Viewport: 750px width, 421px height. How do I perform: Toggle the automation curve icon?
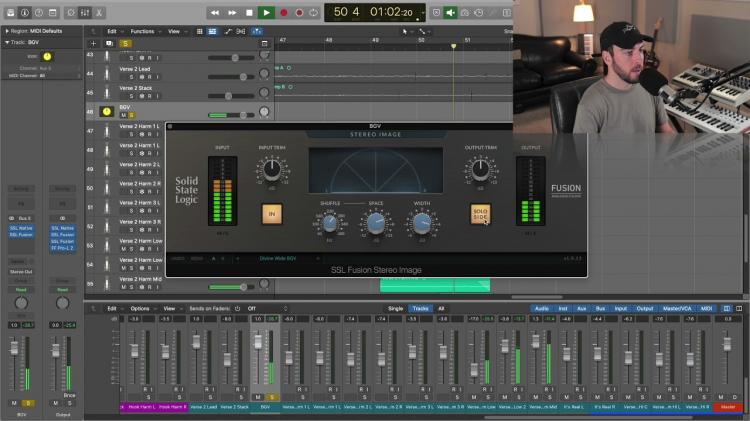[228, 31]
